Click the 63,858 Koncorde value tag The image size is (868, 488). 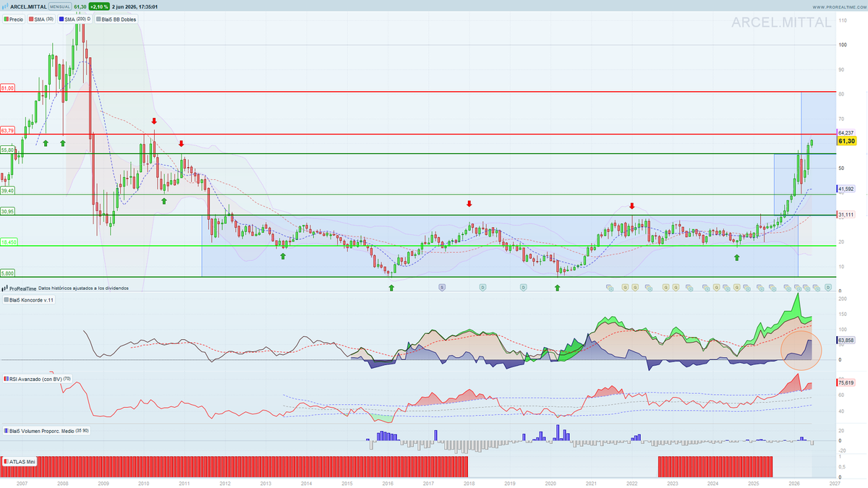[846, 340]
